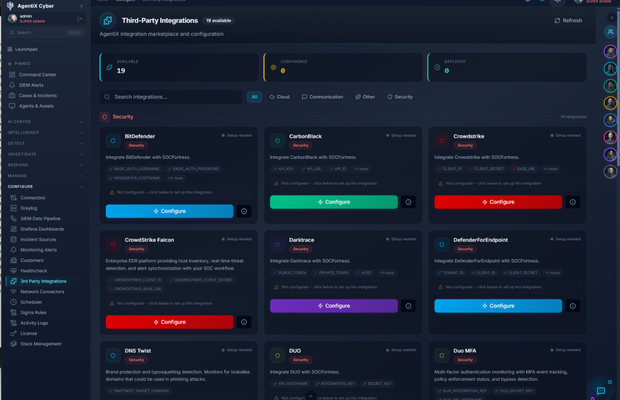620x400 pixels.
Task: Click the Configured stat card
Action: [343, 67]
